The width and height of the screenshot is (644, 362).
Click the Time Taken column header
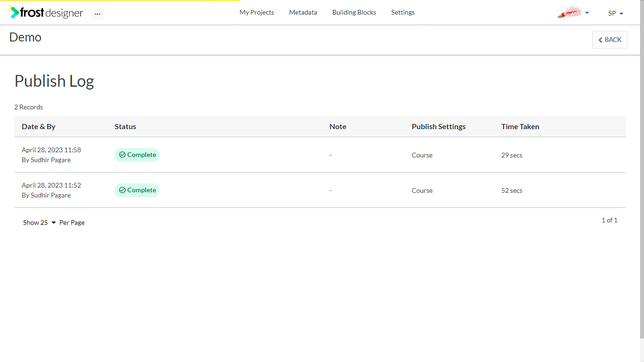(x=520, y=126)
